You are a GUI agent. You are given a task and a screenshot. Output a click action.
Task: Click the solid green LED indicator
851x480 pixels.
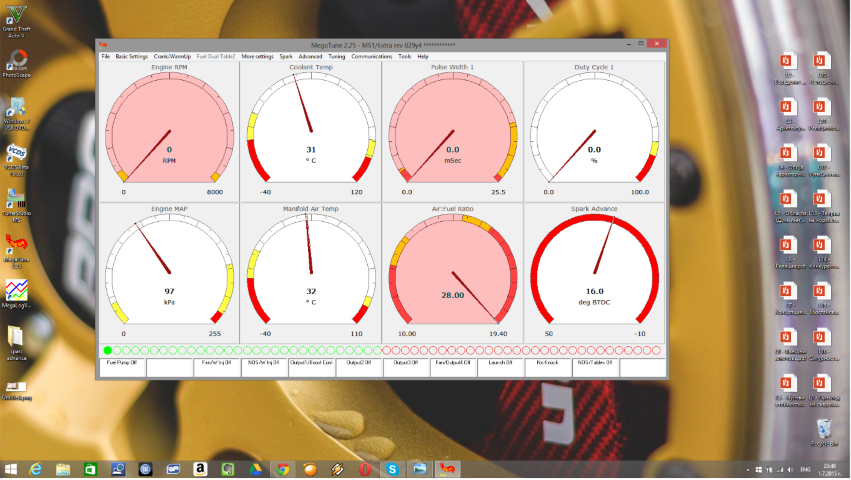click(108, 350)
